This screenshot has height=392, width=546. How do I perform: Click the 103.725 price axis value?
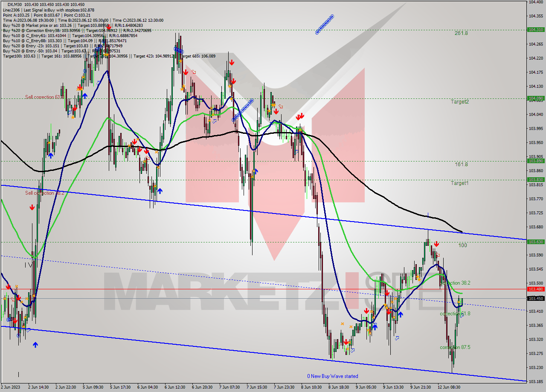pos(536,213)
